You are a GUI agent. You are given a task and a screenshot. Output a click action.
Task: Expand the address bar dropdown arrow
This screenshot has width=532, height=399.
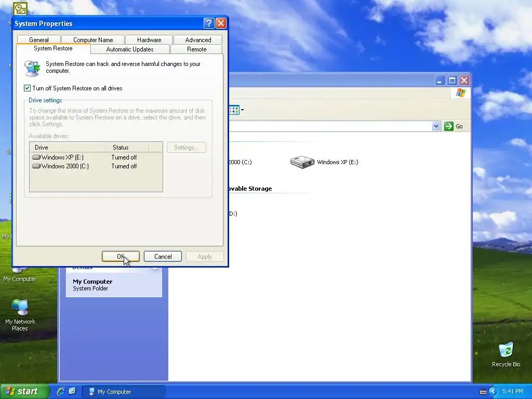tap(436, 126)
